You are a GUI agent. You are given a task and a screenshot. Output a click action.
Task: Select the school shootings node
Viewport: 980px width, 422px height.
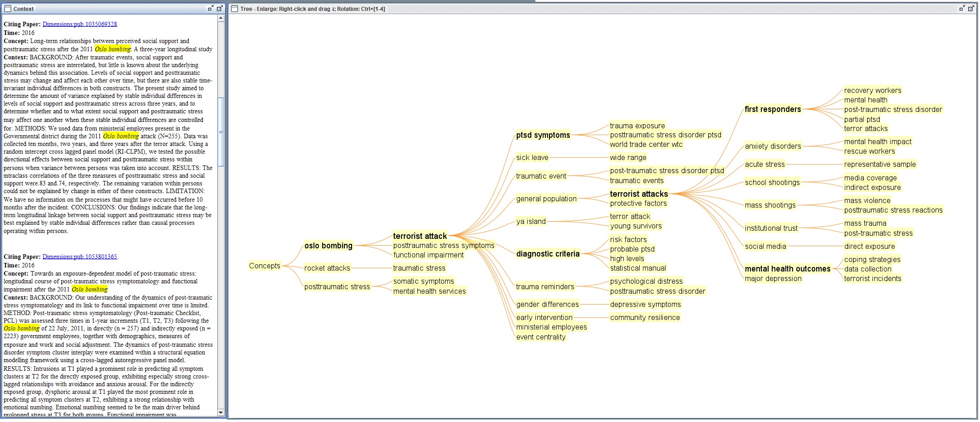point(772,182)
